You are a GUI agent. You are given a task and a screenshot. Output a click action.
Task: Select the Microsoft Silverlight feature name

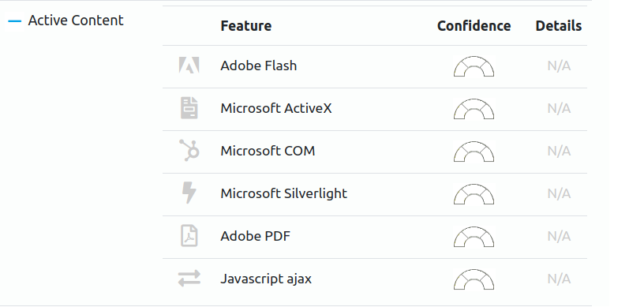[284, 193]
